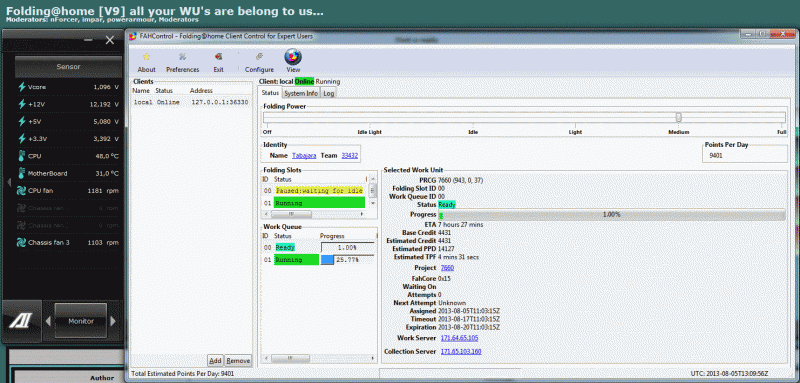Open the About toolbar icon
Image resolution: width=800 pixels, height=383 pixels.
(146, 57)
